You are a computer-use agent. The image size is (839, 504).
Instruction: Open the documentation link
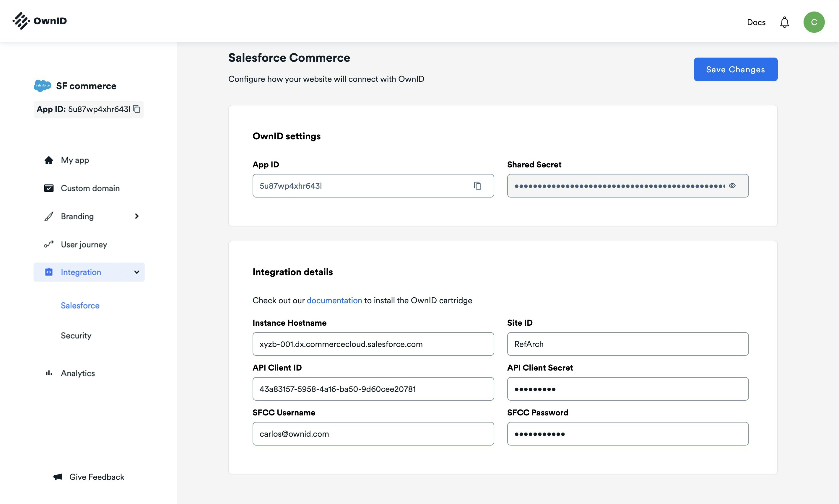tap(334, 300)
